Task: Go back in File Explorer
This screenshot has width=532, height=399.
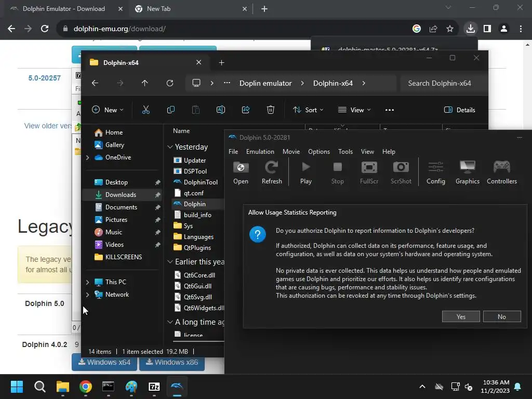Action: tap(95, 83)
